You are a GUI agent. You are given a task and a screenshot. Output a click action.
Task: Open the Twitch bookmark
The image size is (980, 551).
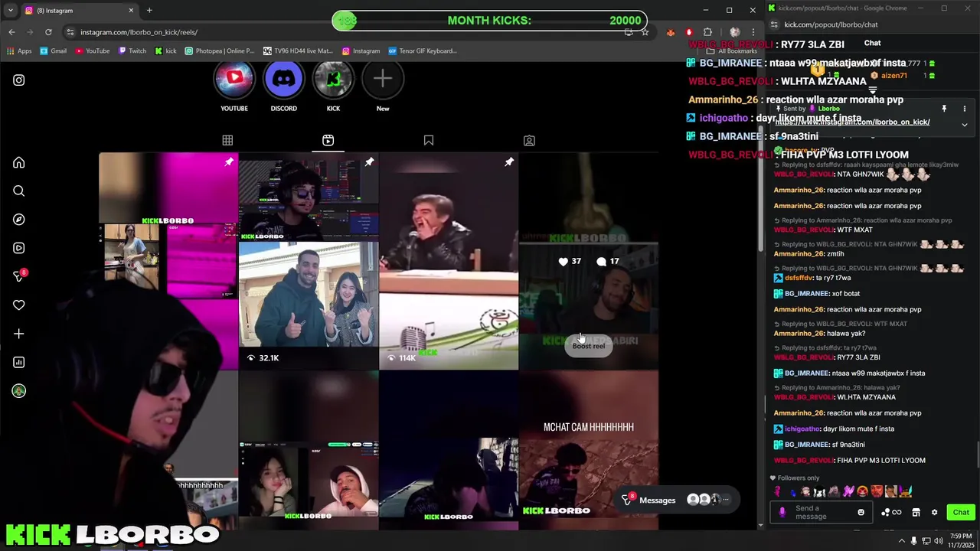point(132,51)
